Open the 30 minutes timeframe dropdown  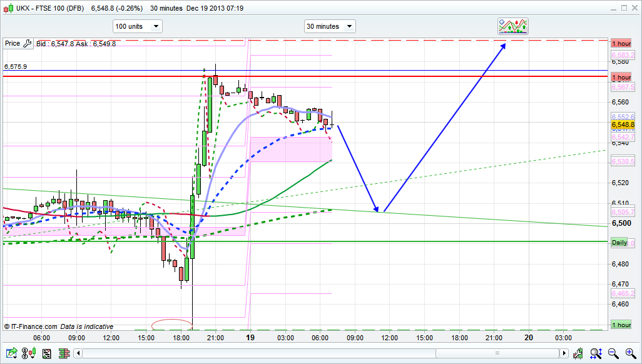[329, 26]
